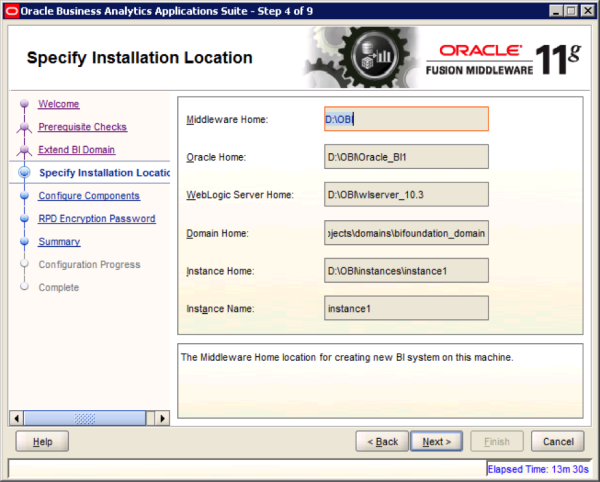Go to the Extend BI Domain step

click(76, 150)
